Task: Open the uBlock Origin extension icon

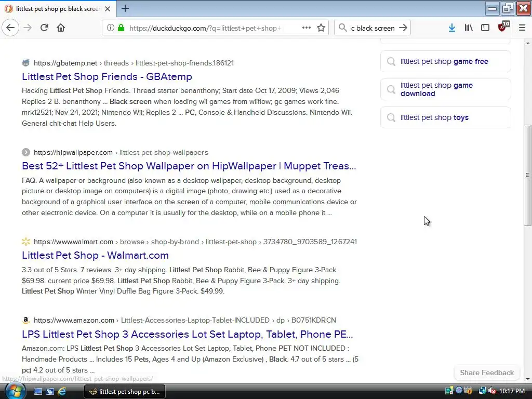Action: pyautogui.click(x=502, y=27)
